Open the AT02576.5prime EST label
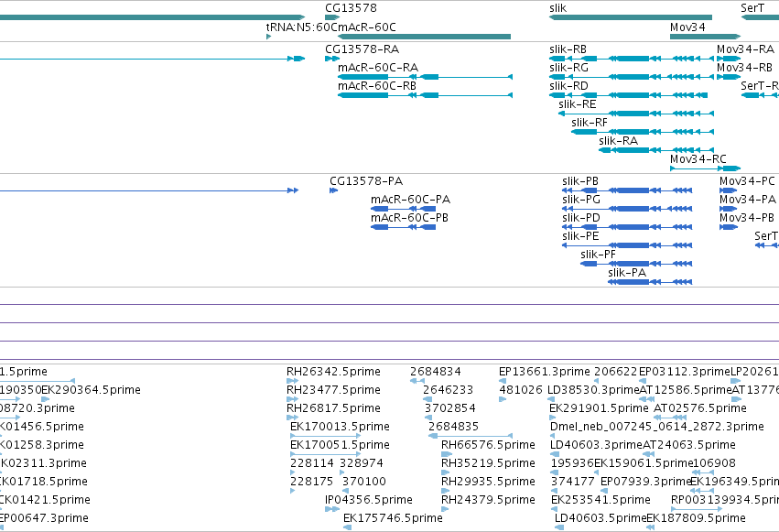 [699, 408]
